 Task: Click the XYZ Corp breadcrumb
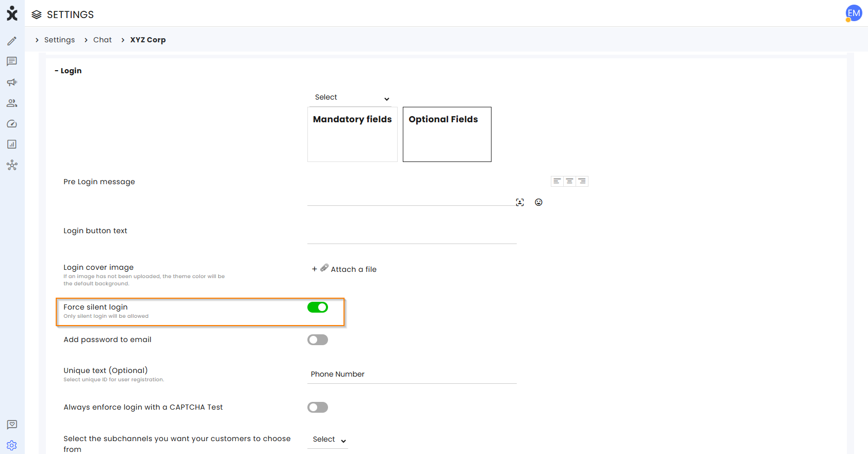(148, 40)
